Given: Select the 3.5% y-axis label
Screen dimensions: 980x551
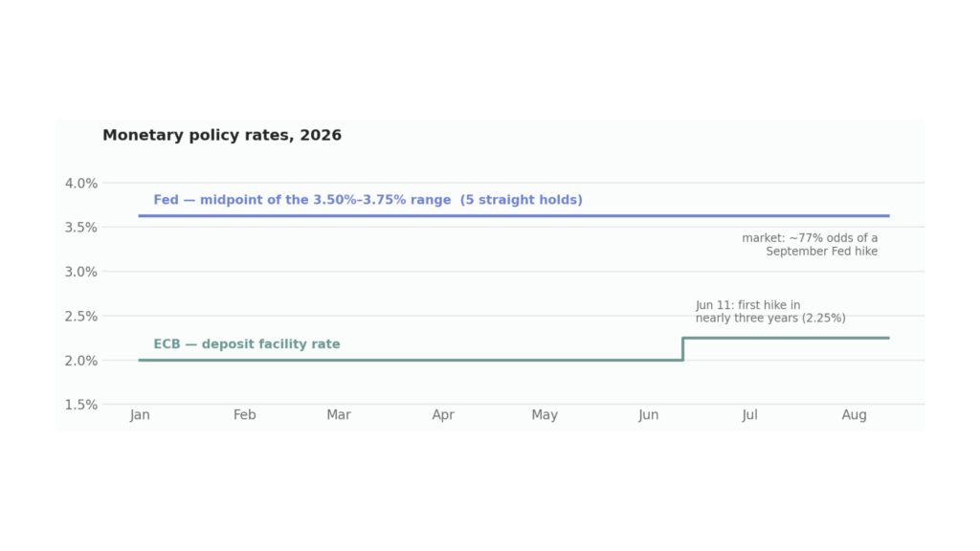Looking at the screenshot, I should [x=81, y=228].
